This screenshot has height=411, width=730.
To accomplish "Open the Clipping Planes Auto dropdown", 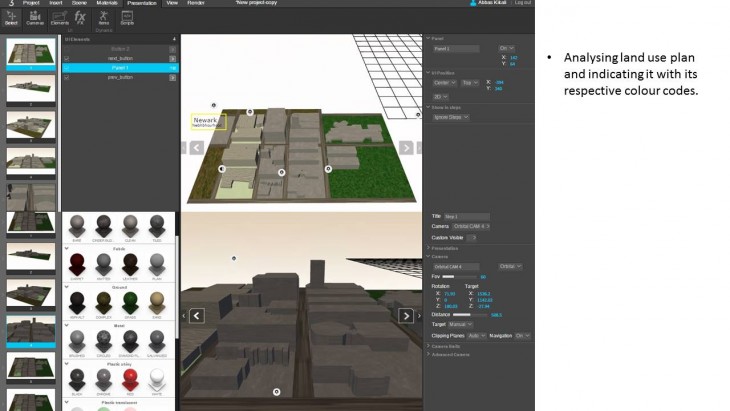I will [476, 335].
